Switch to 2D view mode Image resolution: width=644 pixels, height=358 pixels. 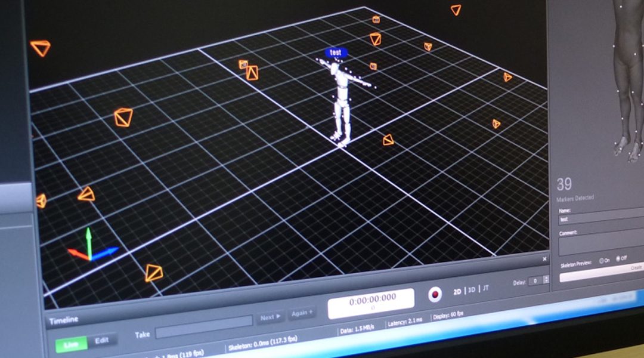(458, 291)
